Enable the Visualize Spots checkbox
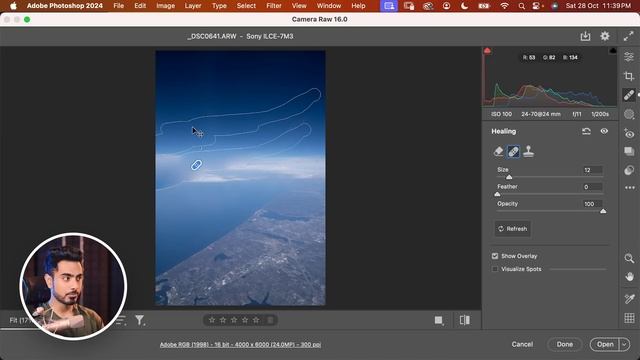The height and width of the screenshot is (360, 640). (495, 269)
